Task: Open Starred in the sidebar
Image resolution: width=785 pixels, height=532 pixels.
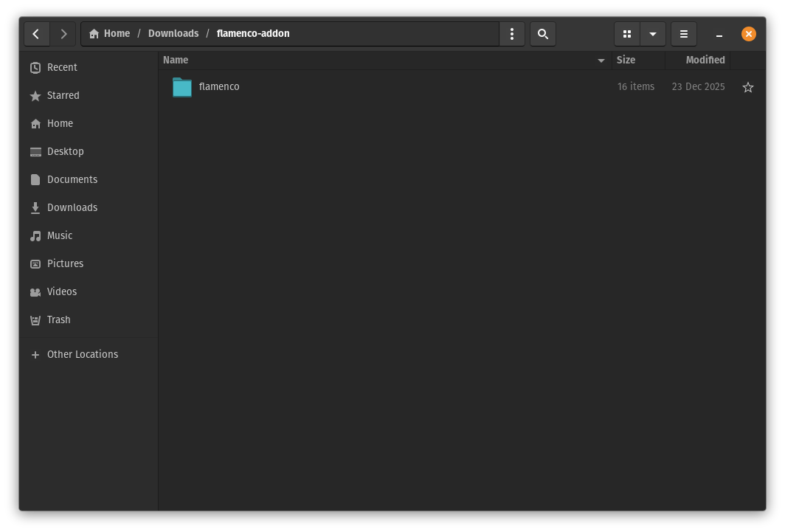Action: pos(63,95)
